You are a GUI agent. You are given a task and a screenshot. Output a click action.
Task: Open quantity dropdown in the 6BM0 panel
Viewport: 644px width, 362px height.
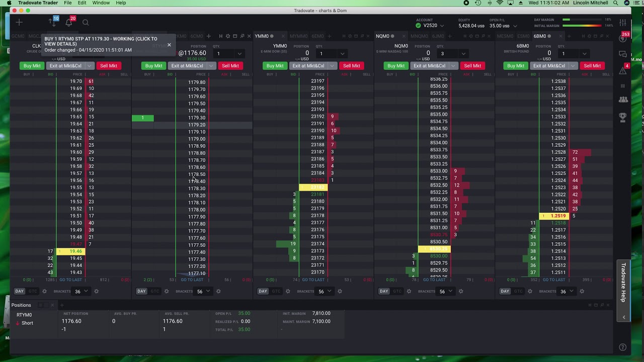[x=584, y=53]
